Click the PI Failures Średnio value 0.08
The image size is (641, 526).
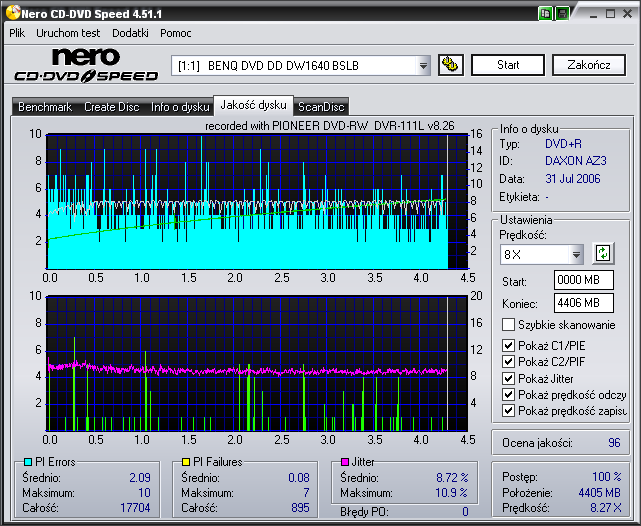[299, 477]
